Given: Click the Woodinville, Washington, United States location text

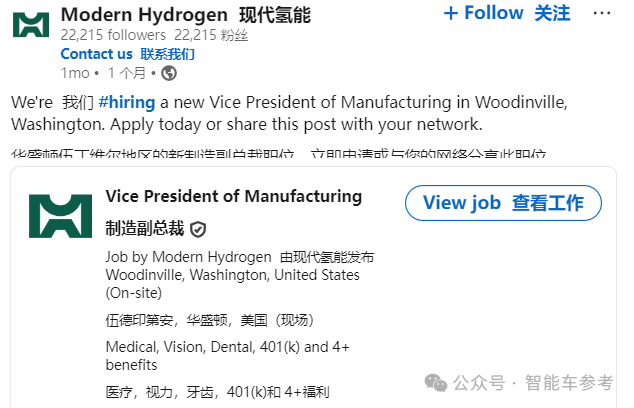Looking at the screenshot, I should (x=232, y=275).
